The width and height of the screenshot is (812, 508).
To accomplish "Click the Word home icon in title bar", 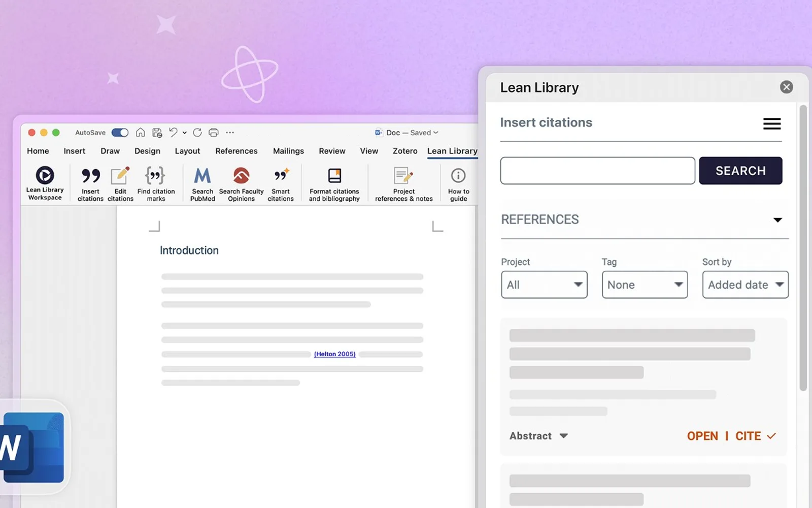I will pyautogui.click(x=141, y=133).
